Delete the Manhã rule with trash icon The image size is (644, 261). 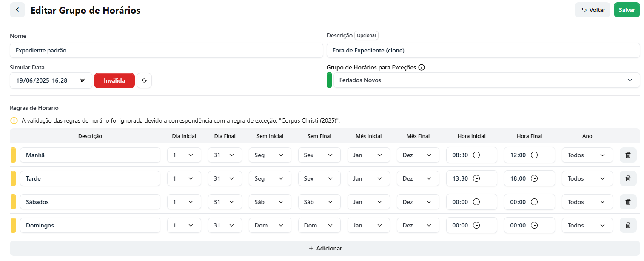tap(628, 155)
